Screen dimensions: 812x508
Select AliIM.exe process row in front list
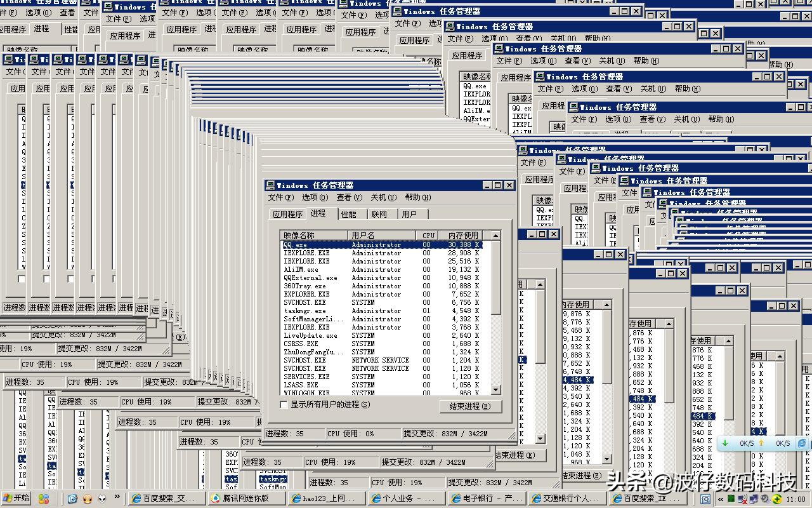coord(382,269)
